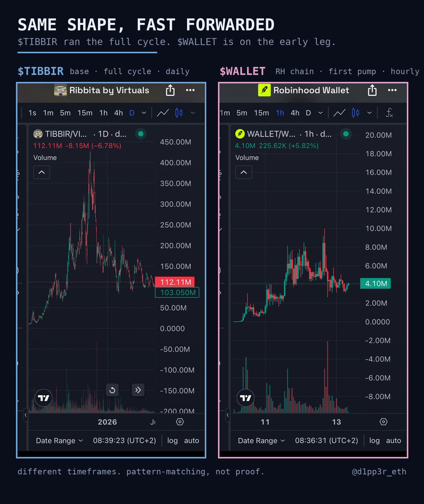Open timezone 08:36:31 (UTC+2) on WALLET chart

(x=327, y=441)
